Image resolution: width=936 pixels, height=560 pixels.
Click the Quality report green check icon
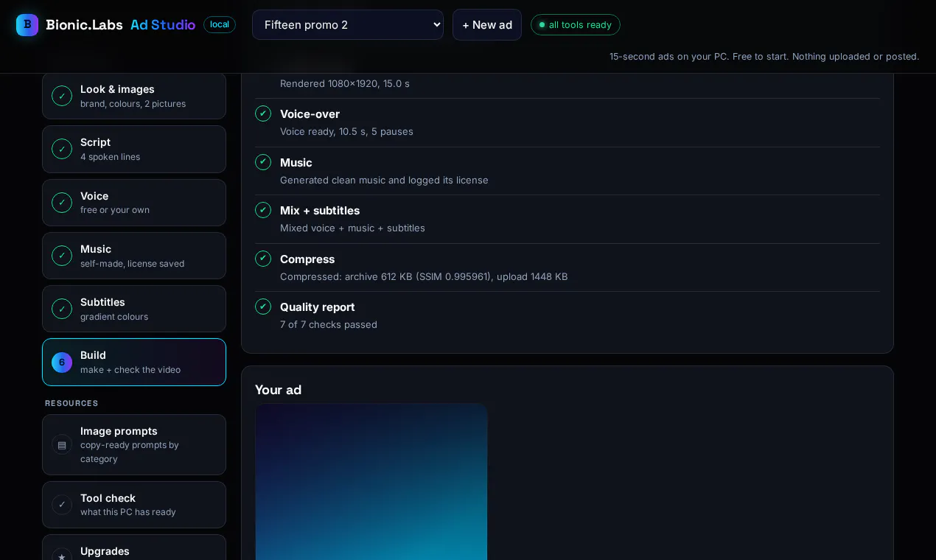[x=263, y=307]
